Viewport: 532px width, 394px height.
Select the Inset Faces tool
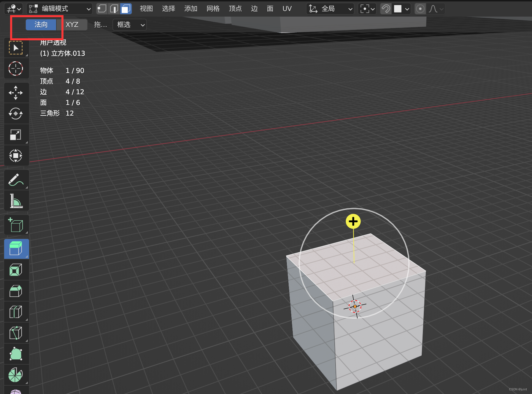(x=16, y=270)
